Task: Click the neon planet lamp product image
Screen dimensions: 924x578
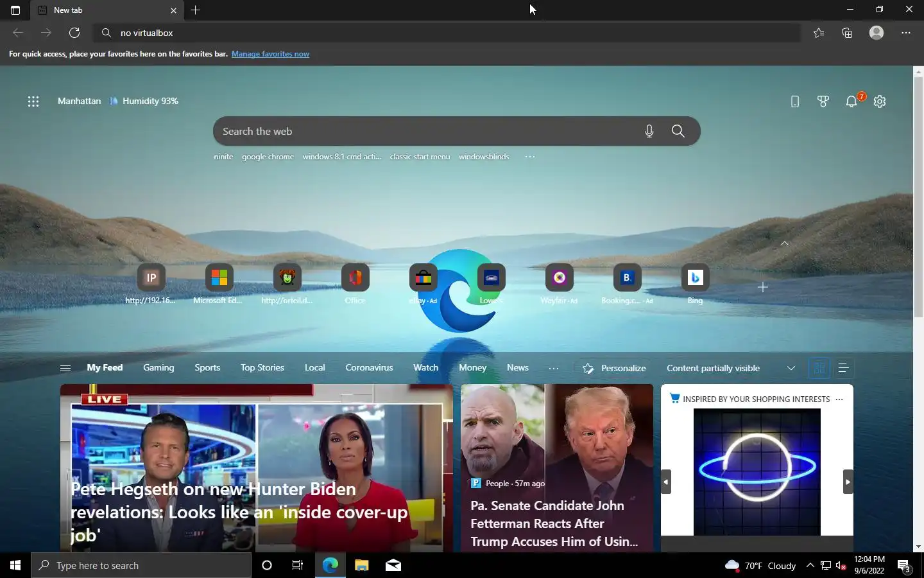Action: [757, 472]
